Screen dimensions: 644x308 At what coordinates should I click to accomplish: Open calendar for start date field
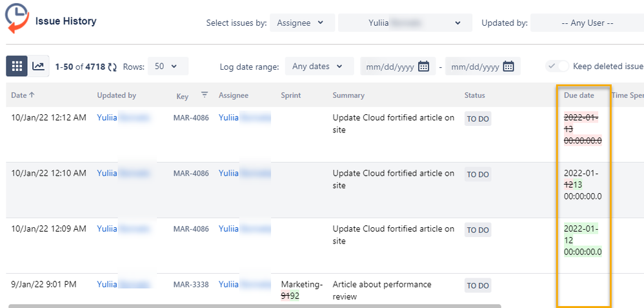click(x=424, y=67)
